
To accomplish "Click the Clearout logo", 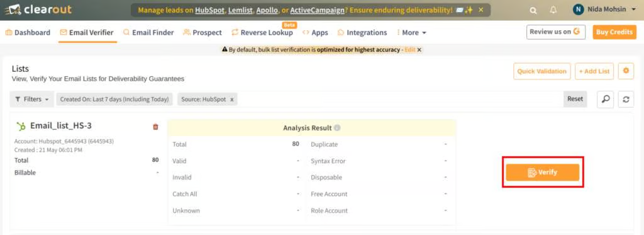I will 38,9.
